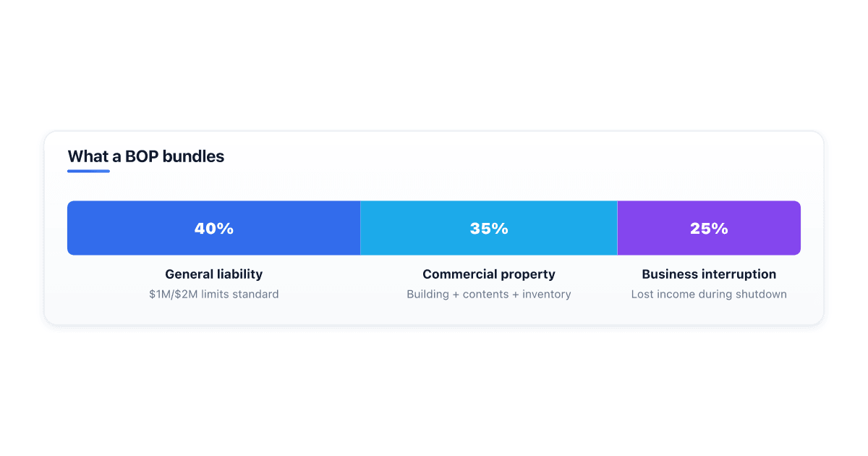Click the purple 25% bar segment
This screenshot has width=868, height=456.
click(x=709, y=228)
